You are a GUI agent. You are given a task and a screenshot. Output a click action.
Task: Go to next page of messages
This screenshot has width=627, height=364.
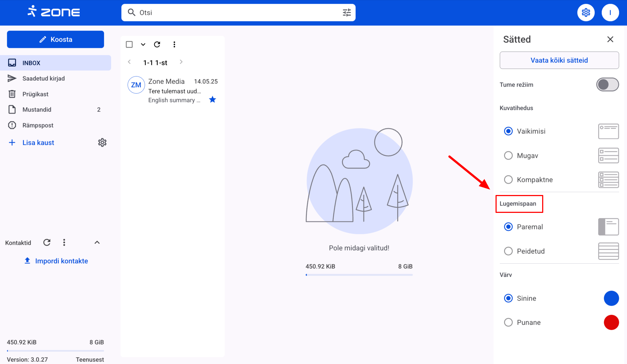[x=181, y=62]
